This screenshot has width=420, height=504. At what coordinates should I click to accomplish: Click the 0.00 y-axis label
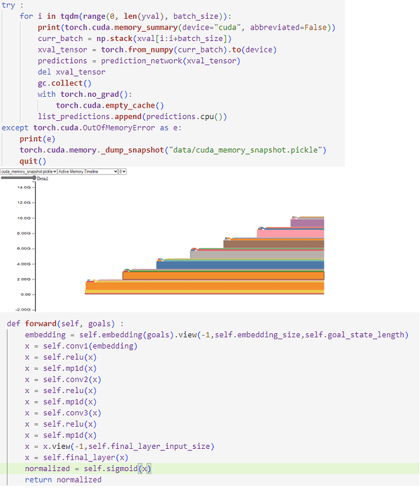[26, 294]
